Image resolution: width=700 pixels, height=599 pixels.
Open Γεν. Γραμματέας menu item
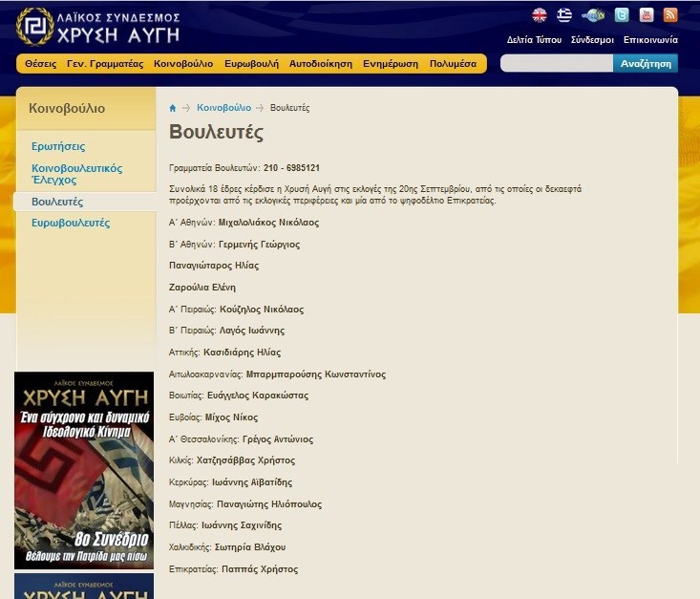click(105, 64)
